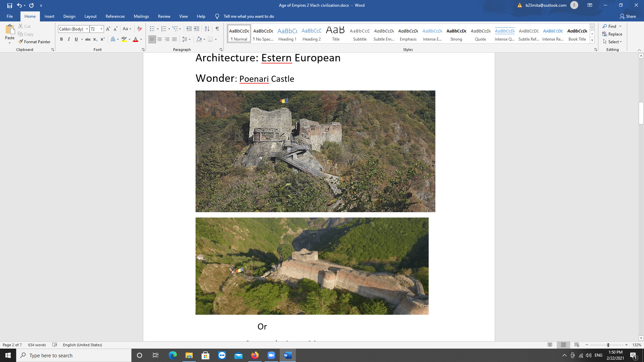Viewport: 644px width, 362px height.
Task: Apply paragraph shading
Action: tap(199, 39)
